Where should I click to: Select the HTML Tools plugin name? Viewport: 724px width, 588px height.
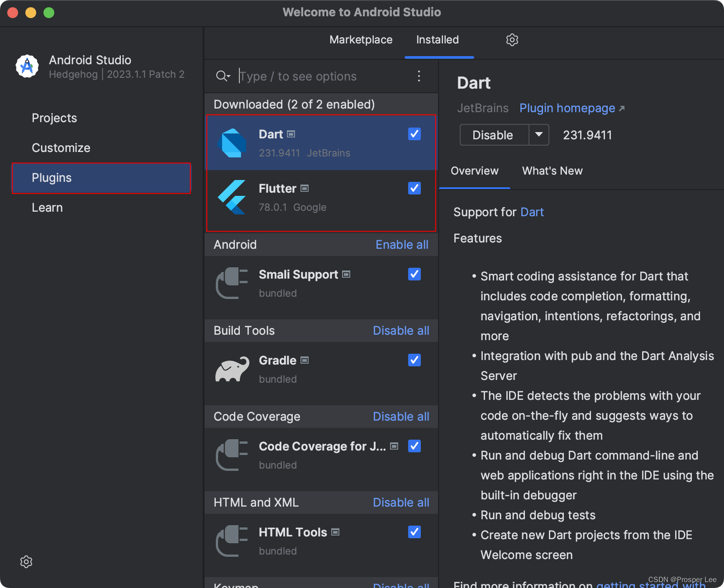tap(293, 532)
